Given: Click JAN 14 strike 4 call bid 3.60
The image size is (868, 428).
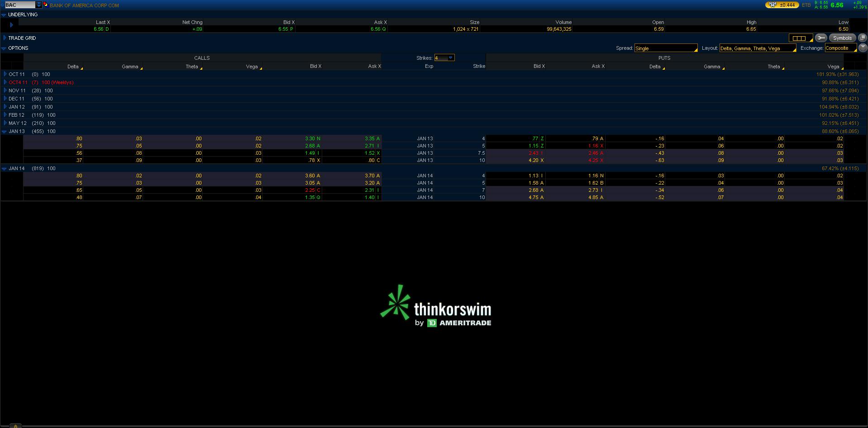Looking at the screenshot, I should pyautogui.click(x=310, y=176).
